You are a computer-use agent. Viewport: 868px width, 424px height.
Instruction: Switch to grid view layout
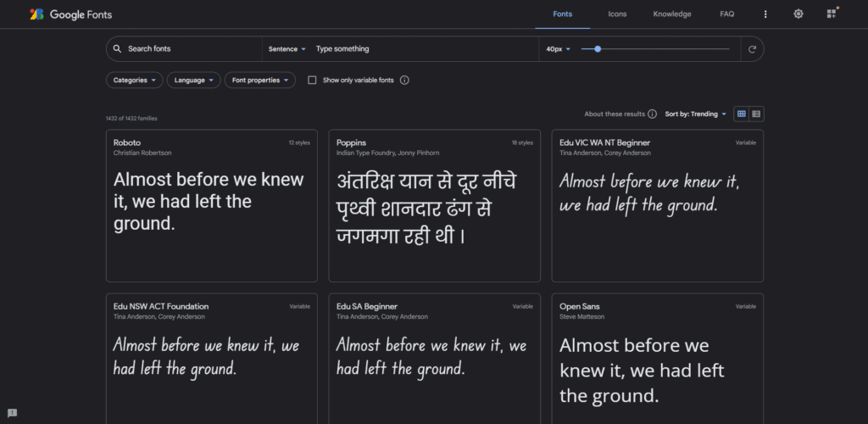point(741,114)
